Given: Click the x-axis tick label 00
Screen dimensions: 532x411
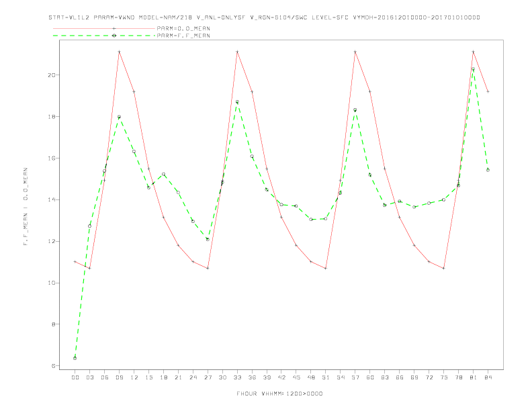Looking at the screenshot, I should point(75,377).
